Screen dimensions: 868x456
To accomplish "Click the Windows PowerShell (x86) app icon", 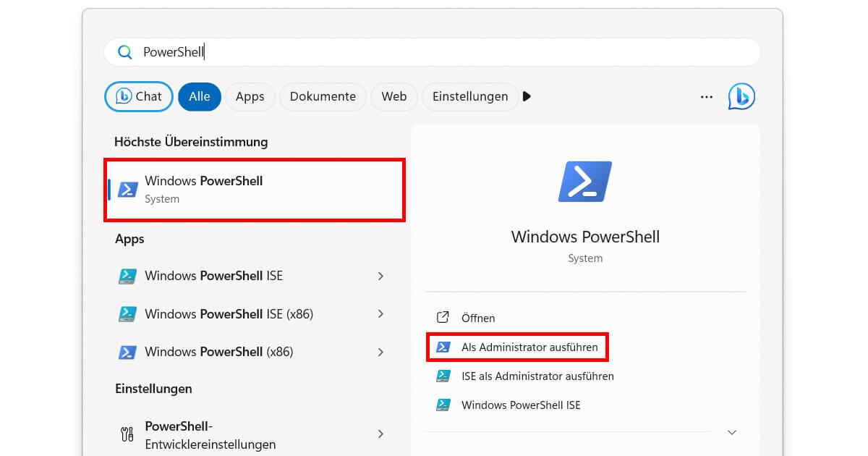I will pos(128,352).
